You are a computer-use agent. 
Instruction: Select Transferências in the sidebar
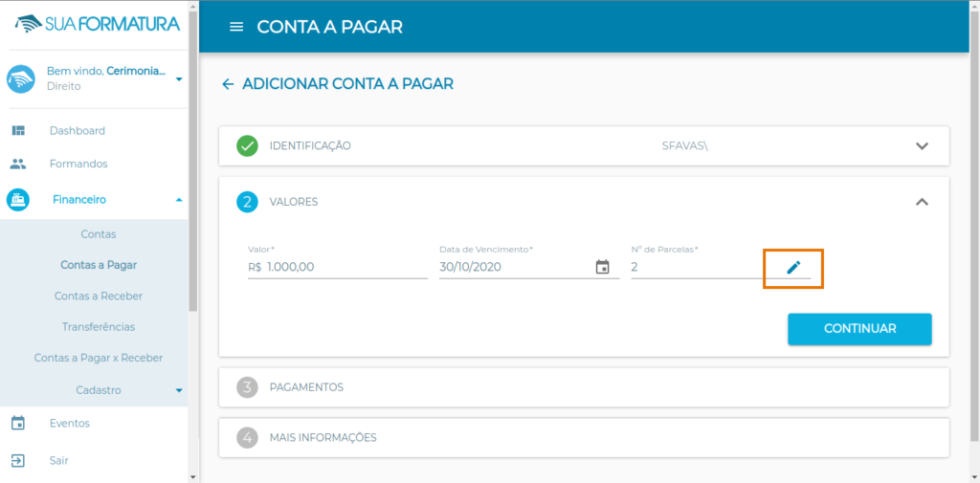tap(99, 327)
